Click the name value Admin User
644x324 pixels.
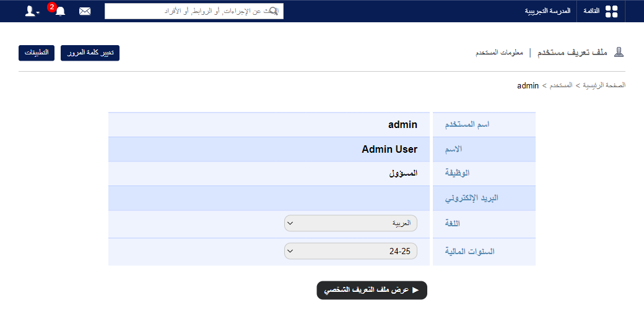(x=389, y=149)
